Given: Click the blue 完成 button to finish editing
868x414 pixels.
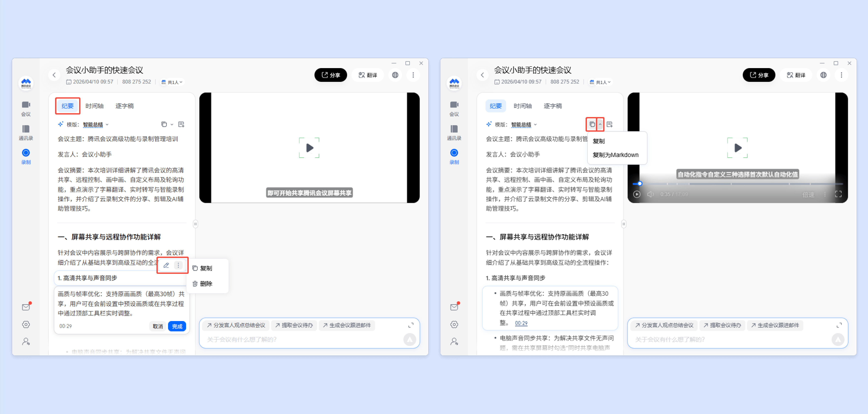Looking at the screenshot, I should click(x=177, y=326).
